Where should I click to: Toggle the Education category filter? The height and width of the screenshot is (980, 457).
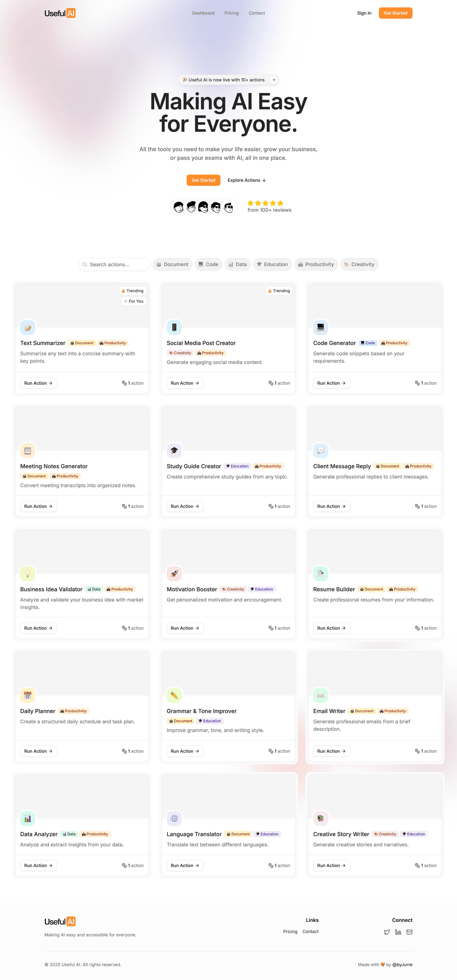[x=272, y=264]
